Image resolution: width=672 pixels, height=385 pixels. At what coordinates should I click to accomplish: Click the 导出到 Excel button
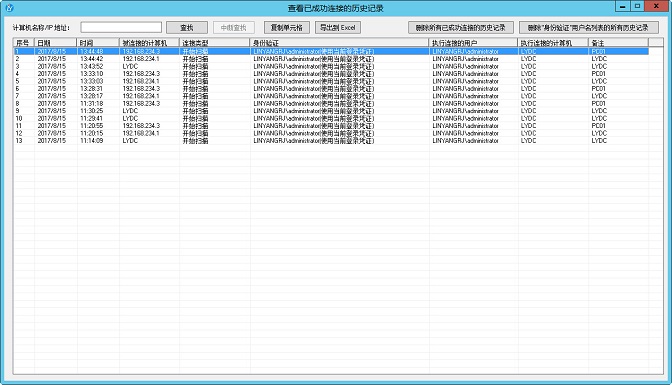click(338, 27)
